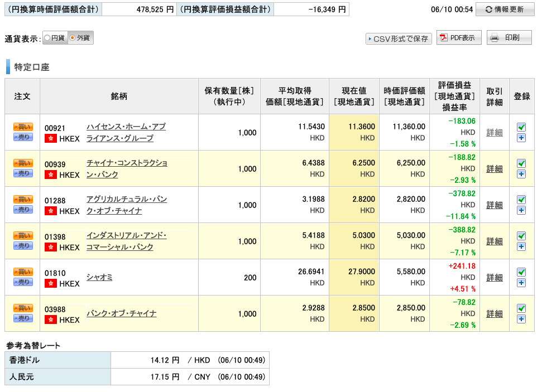The width and height of the screenshot is (542, 392).
Task: Click the 買い buy icon for 00921 Hisense
Action: pyautogui.click(x=23, y=127)
